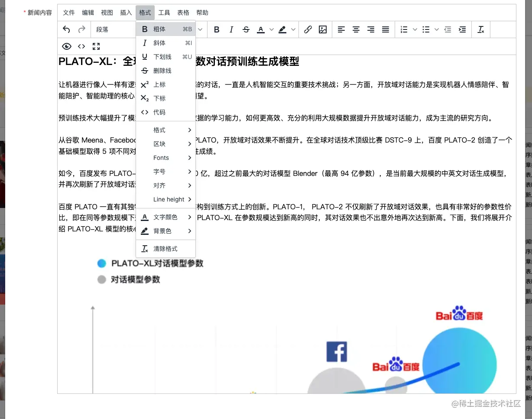This screenshot has width=532, height=419.
Task: Expand the Line height submenu
Action: click(166, 199)
